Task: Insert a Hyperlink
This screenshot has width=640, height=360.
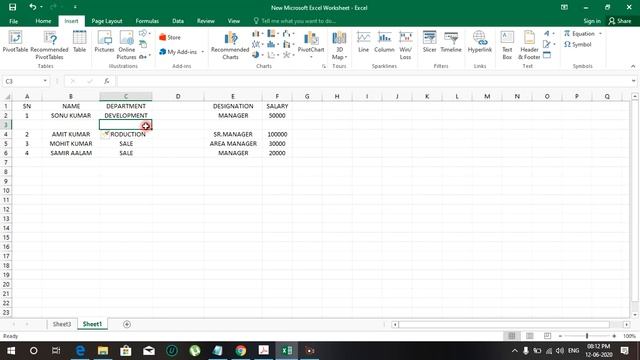Action: click(x=480, y=42)
